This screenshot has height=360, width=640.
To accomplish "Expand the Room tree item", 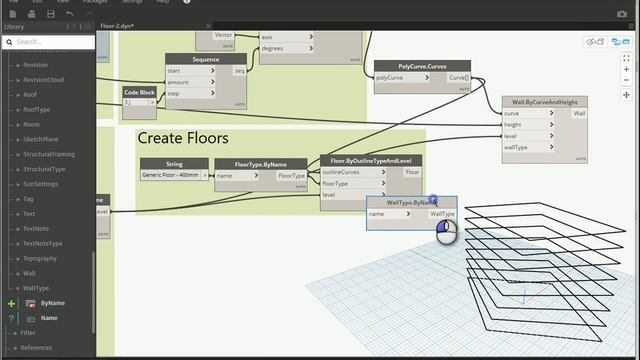I will click(18, 125).
